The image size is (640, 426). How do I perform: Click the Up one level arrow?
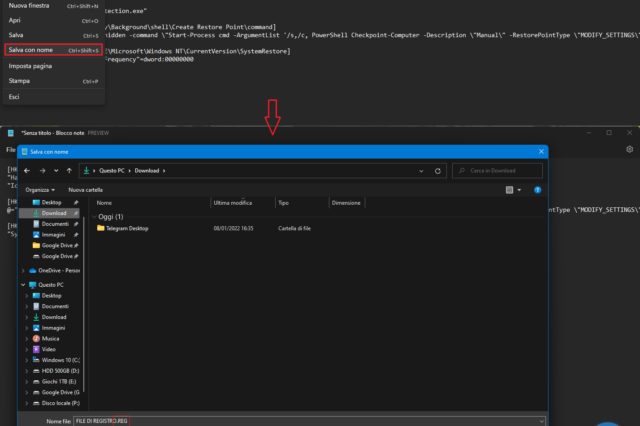tap(69, 171)
